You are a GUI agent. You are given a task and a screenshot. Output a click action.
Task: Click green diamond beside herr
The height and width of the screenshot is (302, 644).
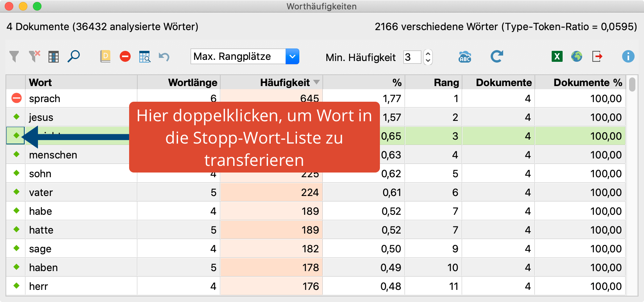click(16, 286)
